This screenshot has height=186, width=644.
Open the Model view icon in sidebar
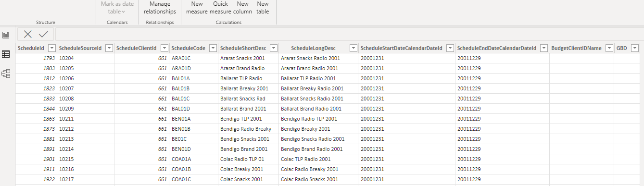(x=6, y=74)
